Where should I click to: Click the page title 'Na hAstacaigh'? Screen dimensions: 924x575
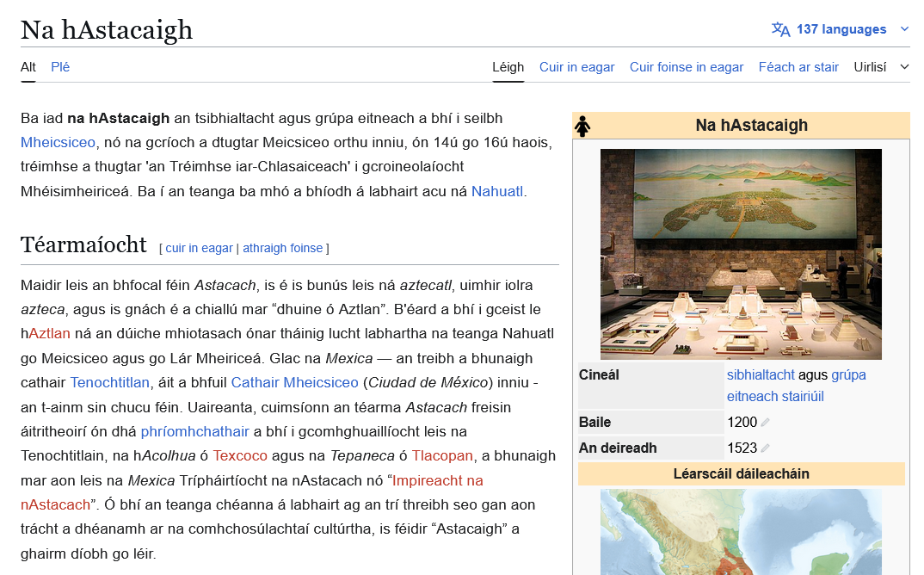coord(107,29)
